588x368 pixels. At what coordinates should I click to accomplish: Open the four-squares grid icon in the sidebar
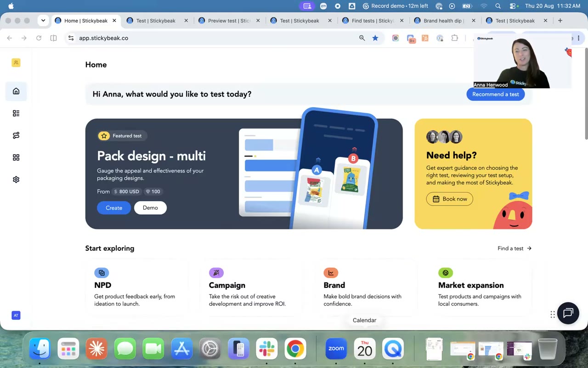[16, 157]
